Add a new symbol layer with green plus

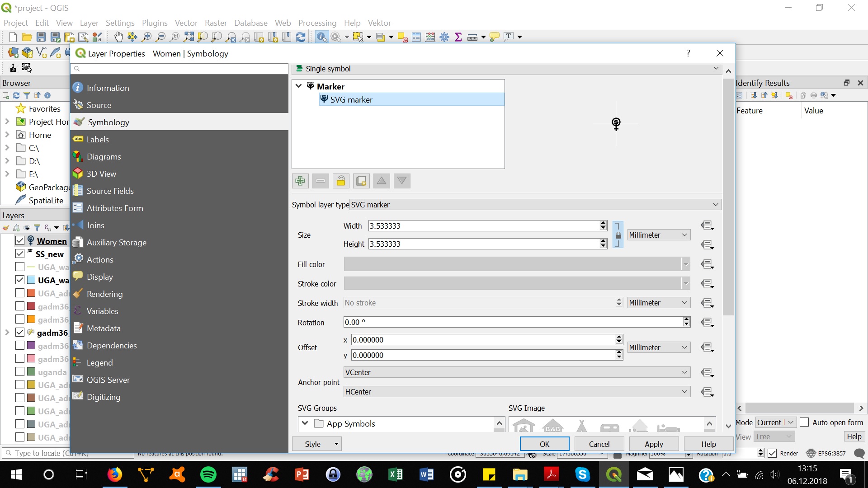[x=300, y=181]
